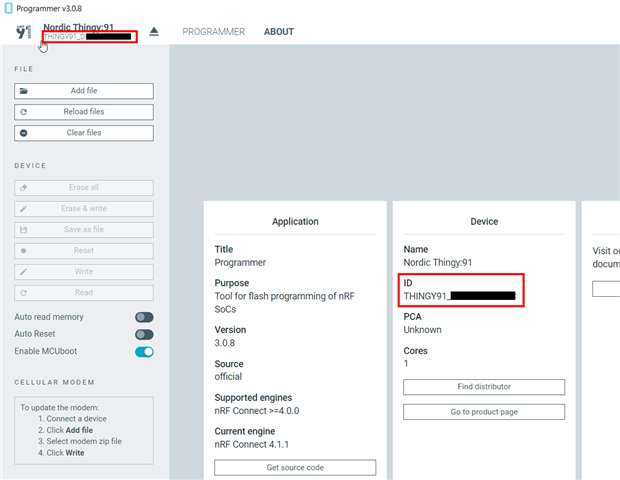620x480 pixels.
Task: Click the 'Connect a device' instruction step
Action: (76, 419)
